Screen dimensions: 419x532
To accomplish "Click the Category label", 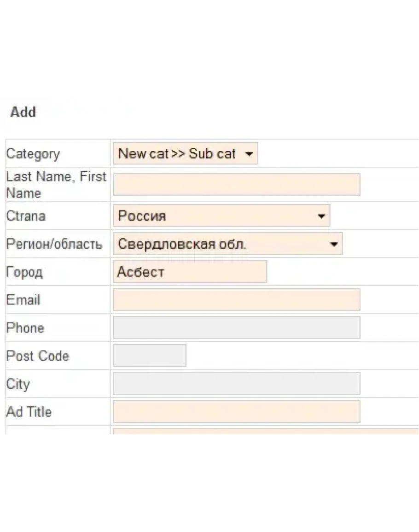I will pos(33,154).
